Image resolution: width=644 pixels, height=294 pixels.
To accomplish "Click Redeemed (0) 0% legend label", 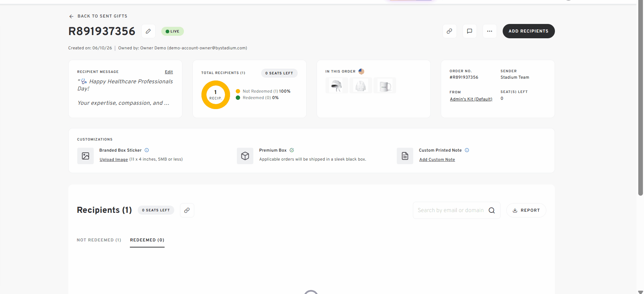I will [260, 98].
